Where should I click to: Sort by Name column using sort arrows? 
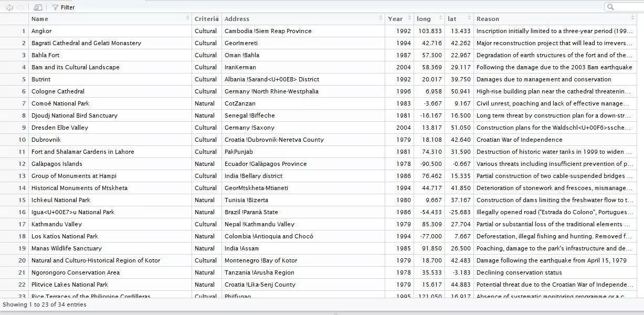point(188,18)
